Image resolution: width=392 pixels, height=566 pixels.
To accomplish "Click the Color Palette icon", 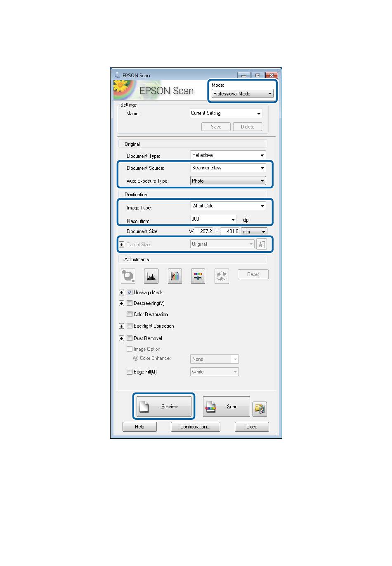I will tap(222, 276).
